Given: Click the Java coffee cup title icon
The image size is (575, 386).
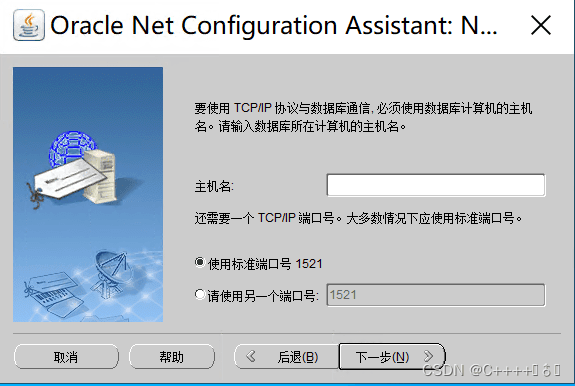Looking at the screenshot, I should [x=29, y=25].
